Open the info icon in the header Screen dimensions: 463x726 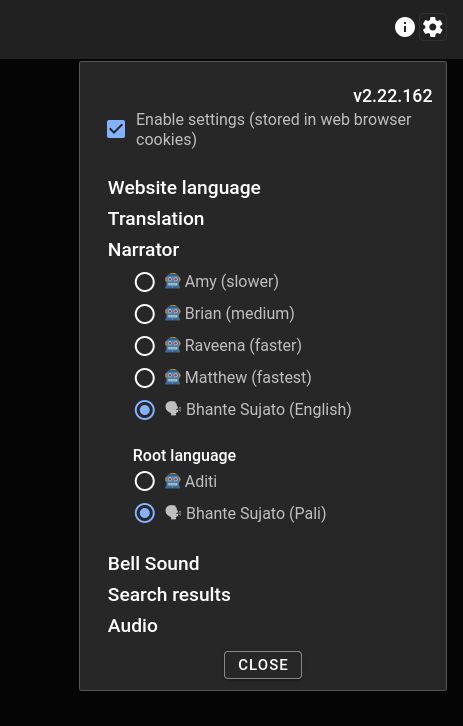405,27
